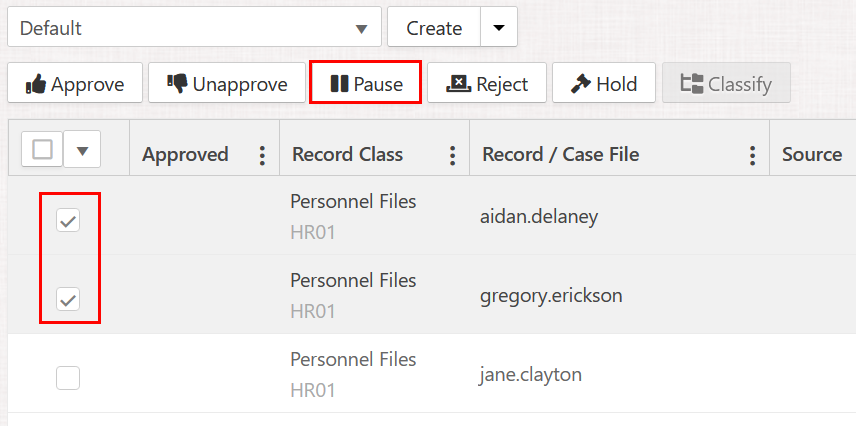Check the jane.clayton row checkbox
The height and width of the screenshot is (426, 856).
click(68, 378)
